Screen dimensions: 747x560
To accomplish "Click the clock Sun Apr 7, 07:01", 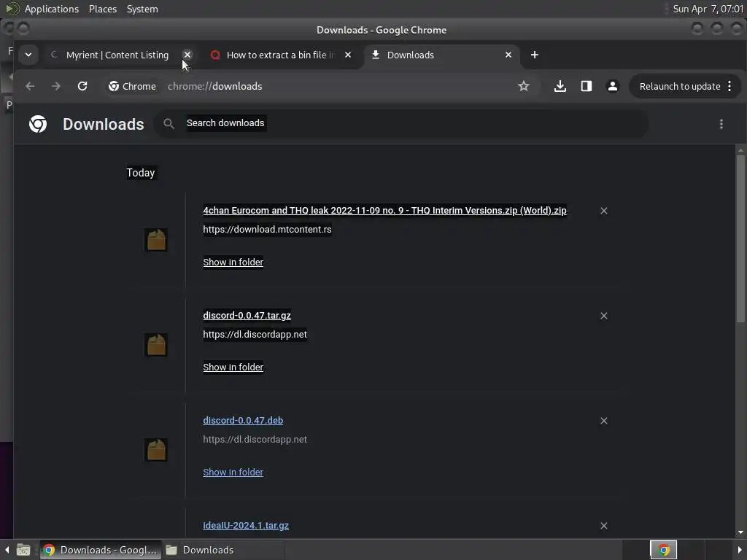I will pos(708,9).
